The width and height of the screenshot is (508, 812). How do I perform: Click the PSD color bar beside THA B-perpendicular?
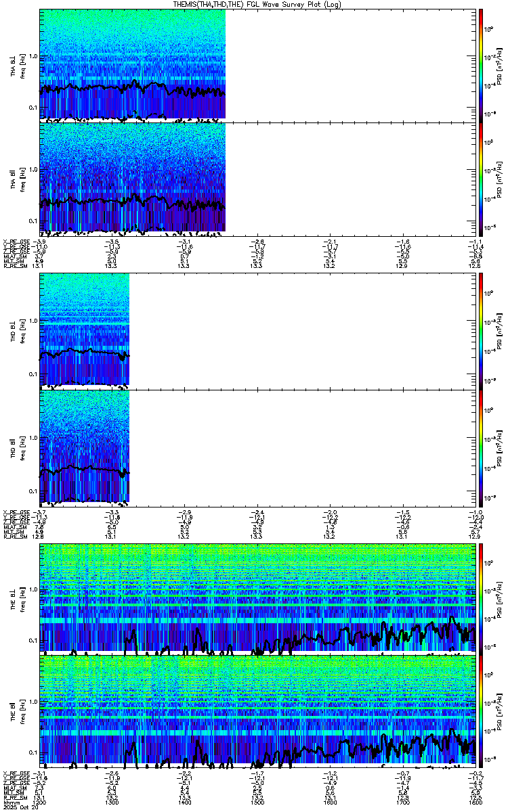[x=481, y=64]
